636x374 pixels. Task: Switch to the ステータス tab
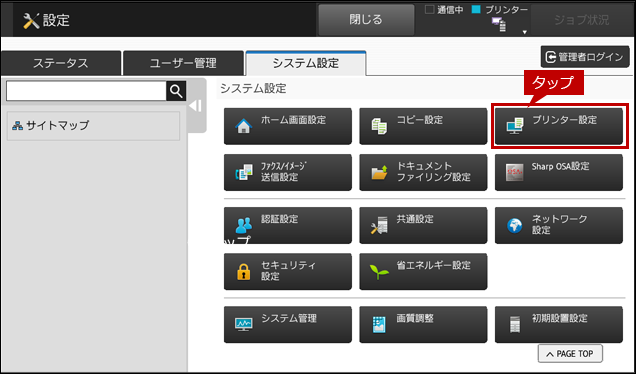pos(61,63)
